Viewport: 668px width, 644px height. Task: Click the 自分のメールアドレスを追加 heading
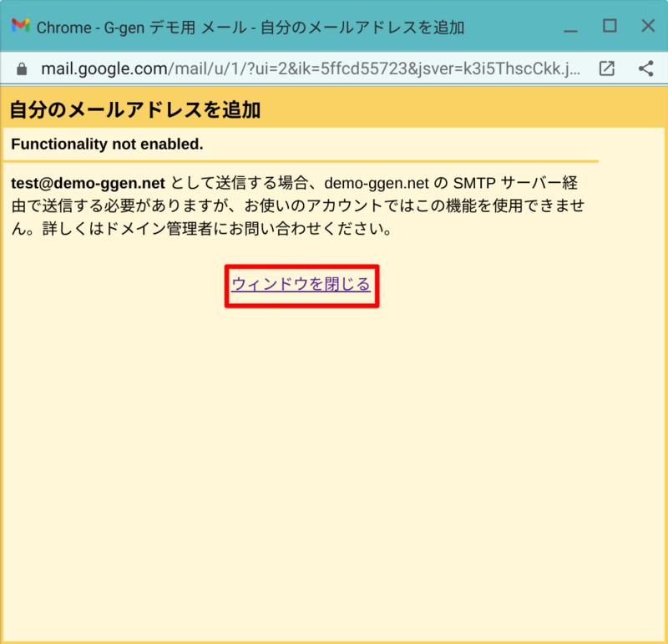[x=134, y=110]
